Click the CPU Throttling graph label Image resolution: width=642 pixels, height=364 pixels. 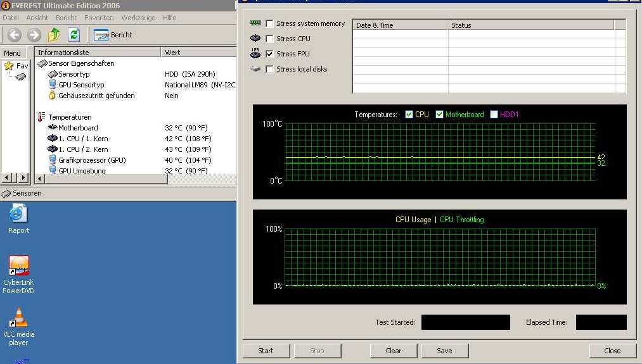(x=462, y=220)
